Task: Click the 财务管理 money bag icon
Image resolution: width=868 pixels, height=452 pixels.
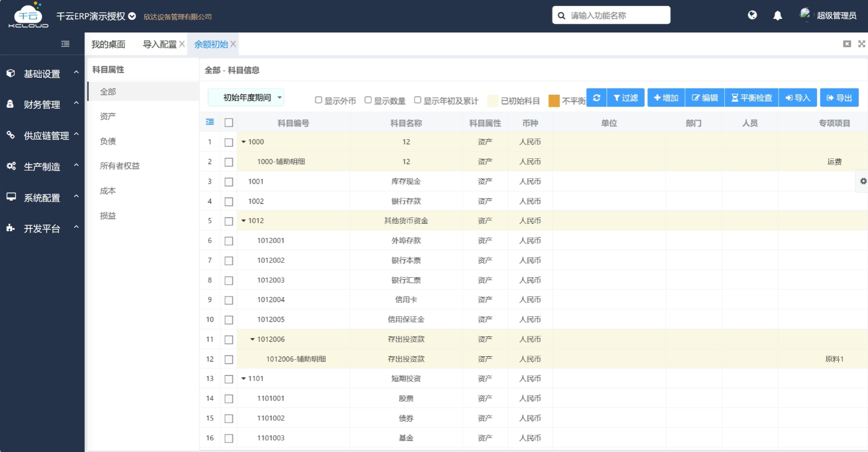Action: (10, 104)
